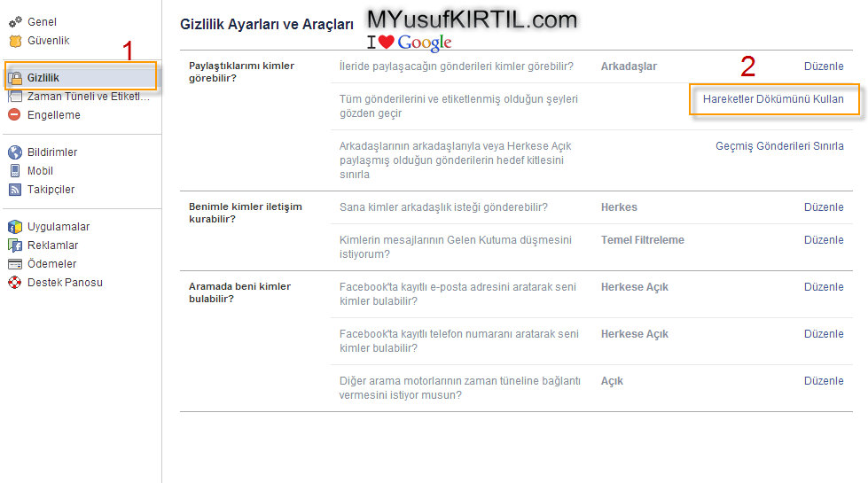This screenshot has width=868, height=483.
Task: Open the Ödemeler settings page
Action: (52, 264)
